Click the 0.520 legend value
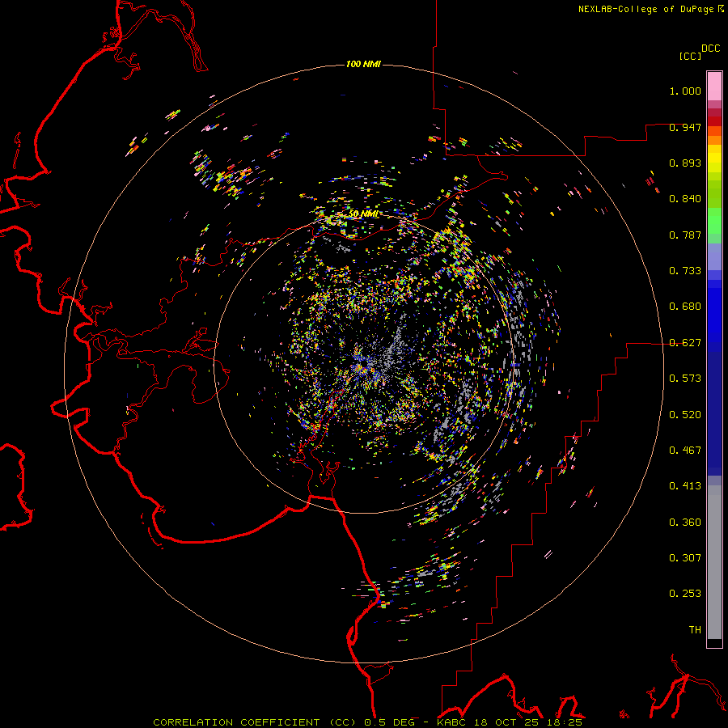Screen dimensions: 728x728 click(685, 415)
